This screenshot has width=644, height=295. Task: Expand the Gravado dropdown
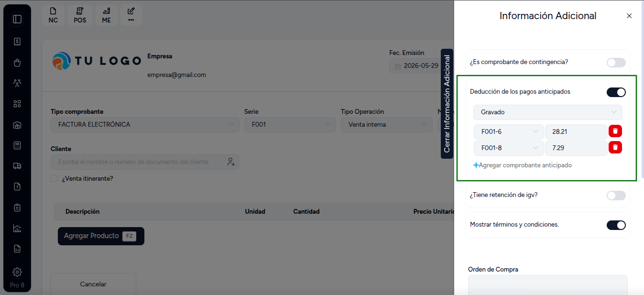point(548,112)
